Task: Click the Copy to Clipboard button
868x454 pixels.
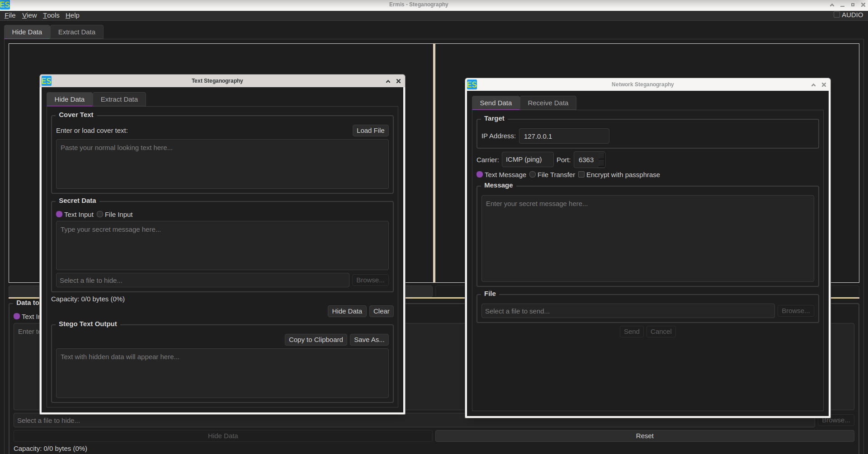Action: tap(316, 340)
